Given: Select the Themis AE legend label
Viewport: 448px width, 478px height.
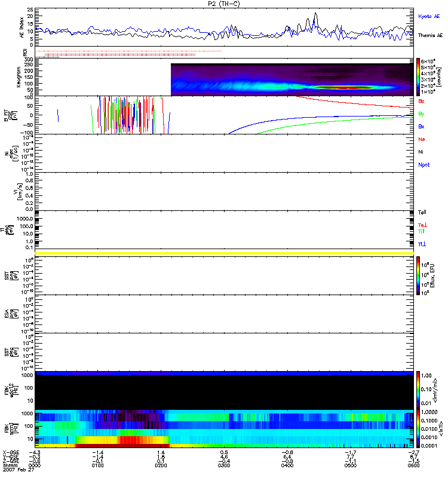Looking at the screenshot, I should pos(430,36).
